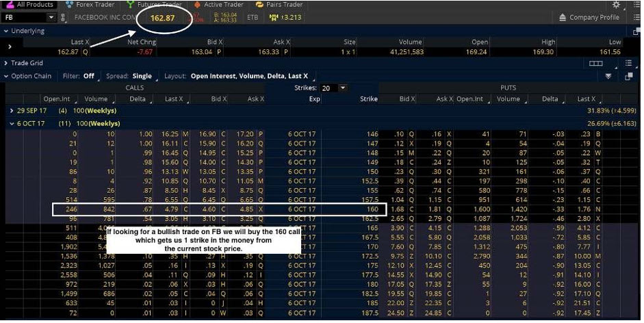This screenshot has height=323, width=644.
Task: Click the 175 strike call ask .19
Action: 249,266
